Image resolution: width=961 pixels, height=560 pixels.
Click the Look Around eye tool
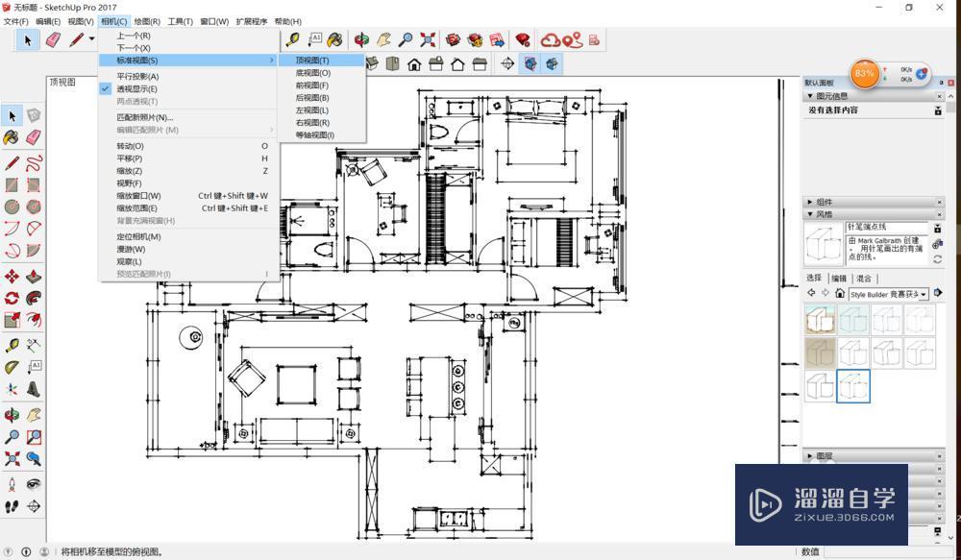34,484
